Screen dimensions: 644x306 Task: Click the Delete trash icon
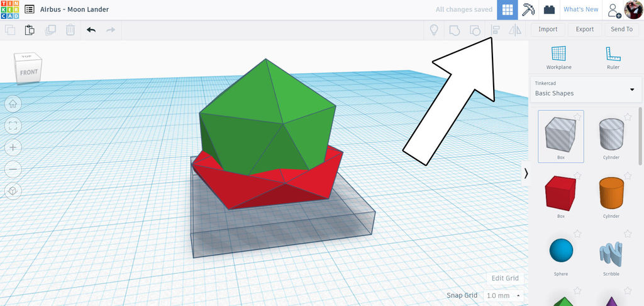tap(70, 30)
